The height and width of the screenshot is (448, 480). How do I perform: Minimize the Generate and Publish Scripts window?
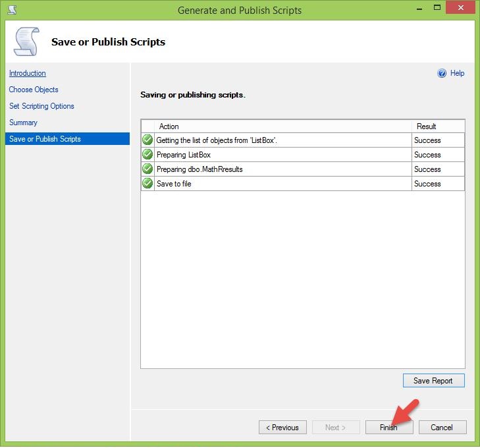[x=419, y=8]
